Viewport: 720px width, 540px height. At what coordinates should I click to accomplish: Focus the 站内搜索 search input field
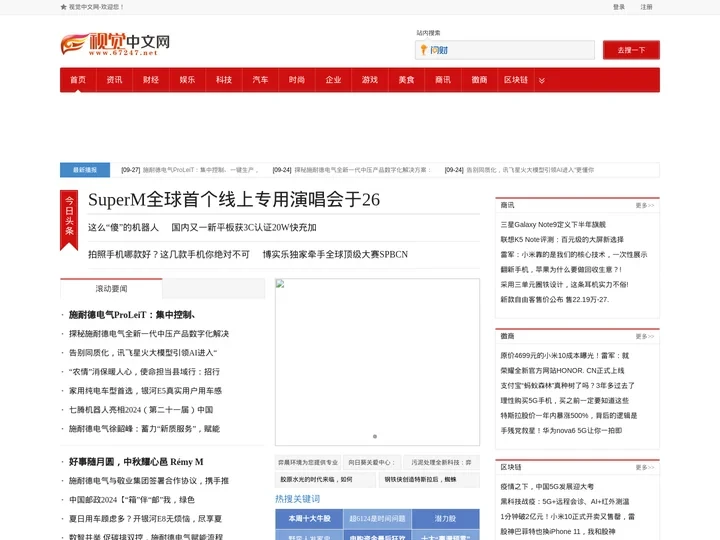coord(505,50)
